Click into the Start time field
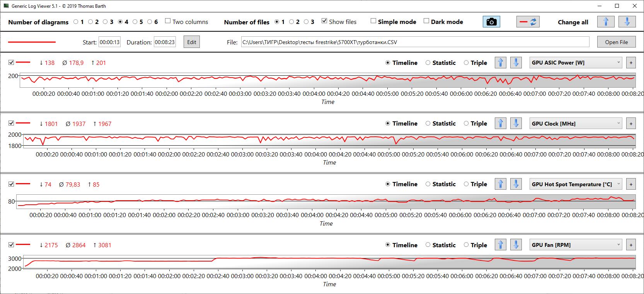Screen dimensions: 644x294 pos(110,42)
